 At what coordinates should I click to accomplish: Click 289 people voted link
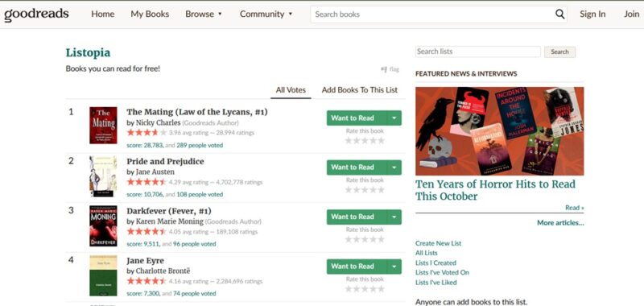(200, 145)
